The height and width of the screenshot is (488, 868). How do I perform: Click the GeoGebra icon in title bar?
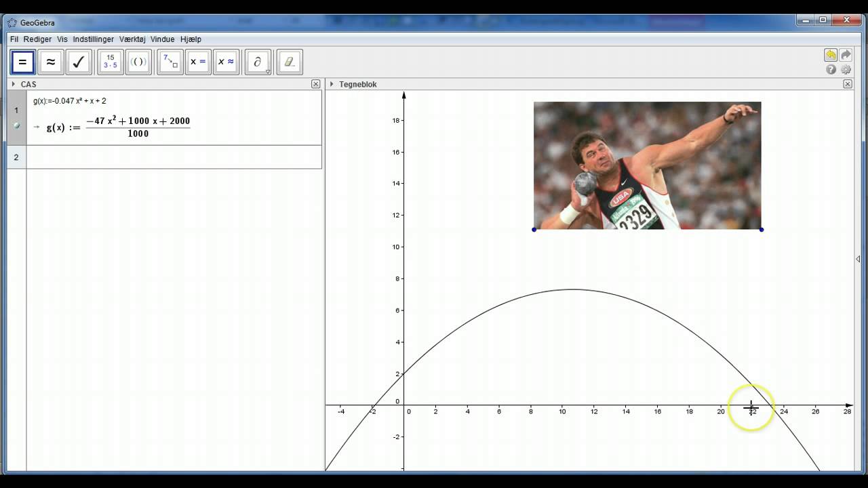click(12, 22)
